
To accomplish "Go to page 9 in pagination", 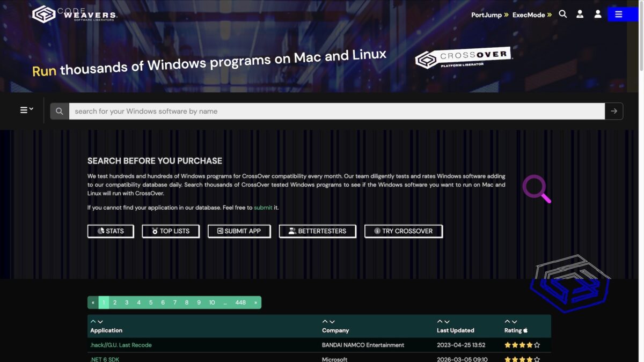I will pos(199,302).
